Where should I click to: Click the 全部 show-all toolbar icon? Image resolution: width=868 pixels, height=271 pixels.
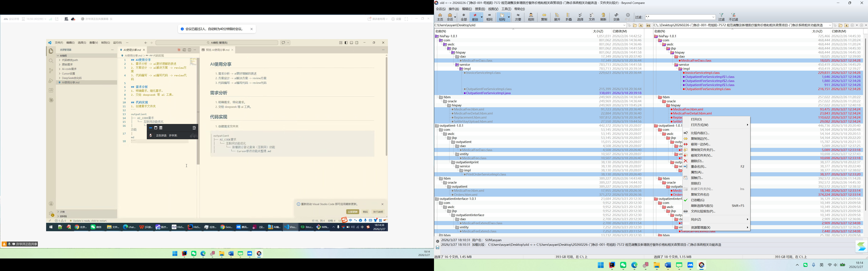click(464, 17)
